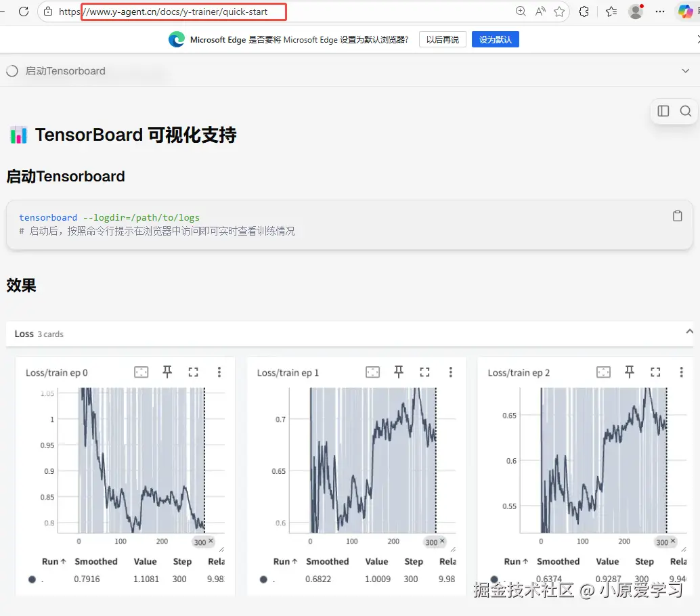Viewport: 700px width, 616px height.
Task: Collapse the Loss 3 cards group
Action: 690,331
